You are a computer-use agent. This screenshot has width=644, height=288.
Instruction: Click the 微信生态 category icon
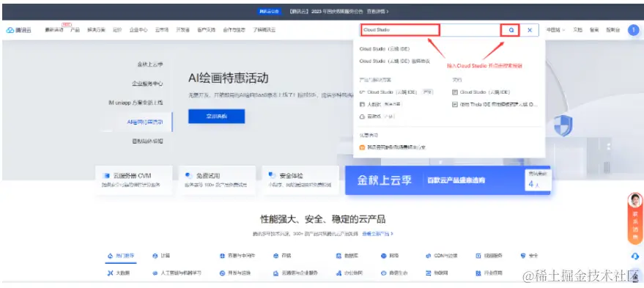click(x=383, y=273)
